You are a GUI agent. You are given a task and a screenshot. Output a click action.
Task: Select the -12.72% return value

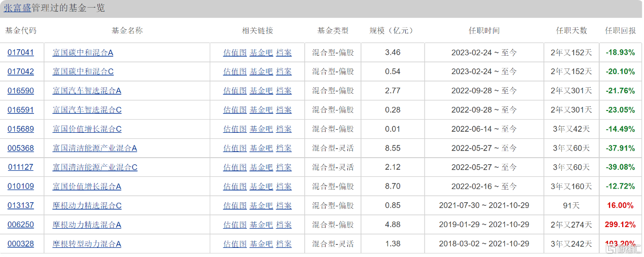(620, 187)
